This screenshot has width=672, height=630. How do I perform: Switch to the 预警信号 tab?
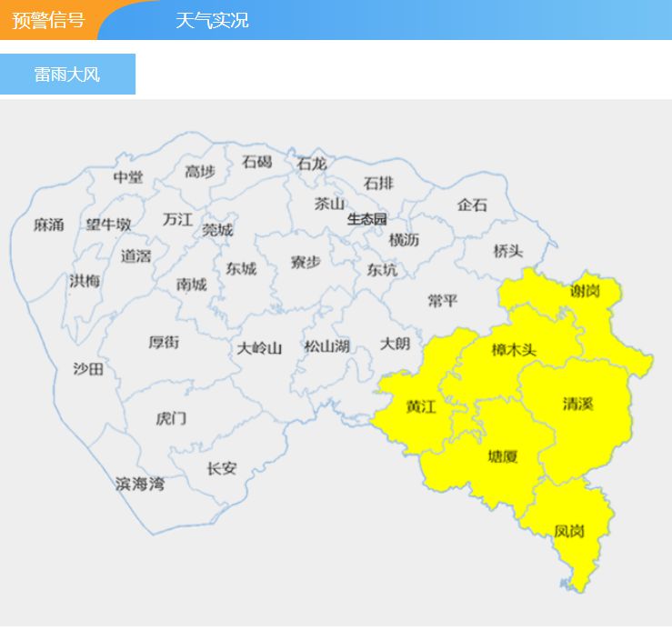[x=48, y=20]
